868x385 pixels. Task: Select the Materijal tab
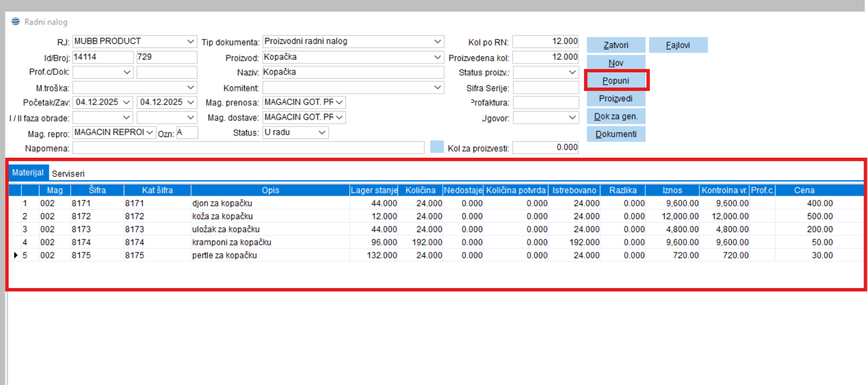coord(28,173)
